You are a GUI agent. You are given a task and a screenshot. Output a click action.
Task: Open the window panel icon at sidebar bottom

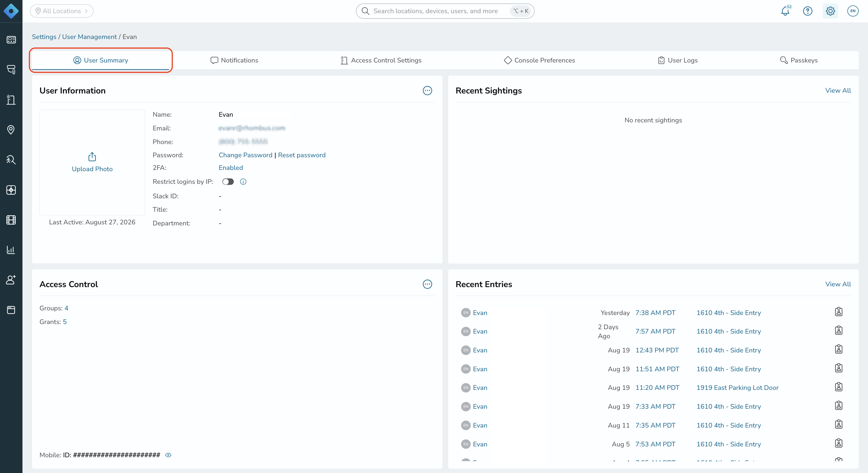coord(11,310)
